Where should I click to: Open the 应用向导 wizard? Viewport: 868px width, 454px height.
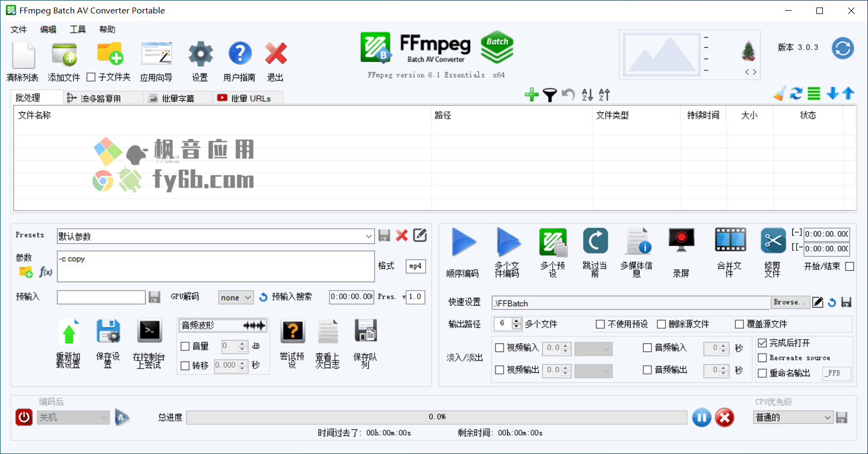[x=156, y=54]
